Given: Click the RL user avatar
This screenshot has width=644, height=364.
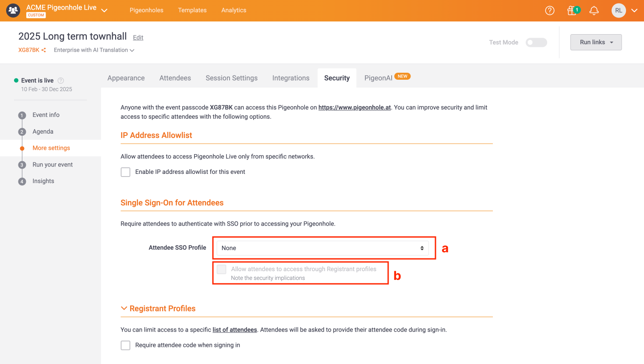Looking at the screenshot, I should [619, 11].
